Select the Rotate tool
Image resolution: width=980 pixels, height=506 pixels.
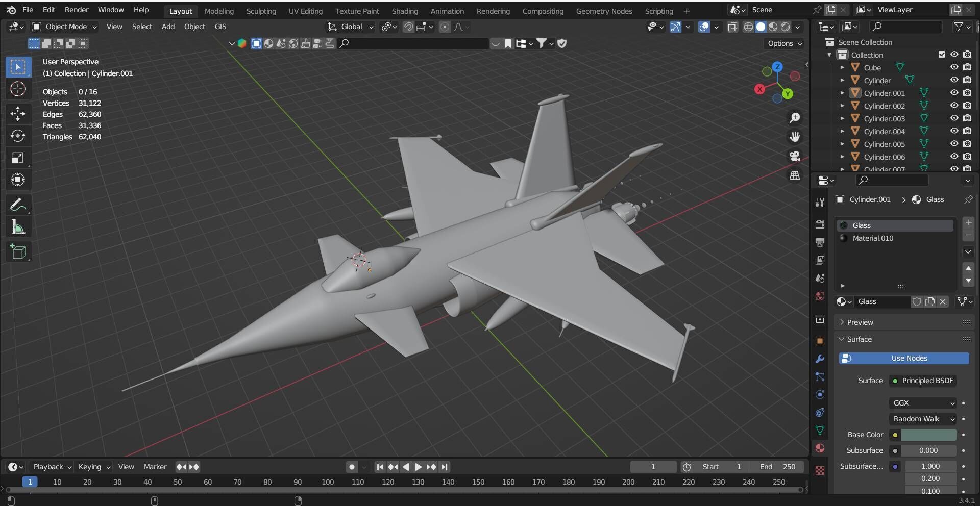tap(18, 136)
